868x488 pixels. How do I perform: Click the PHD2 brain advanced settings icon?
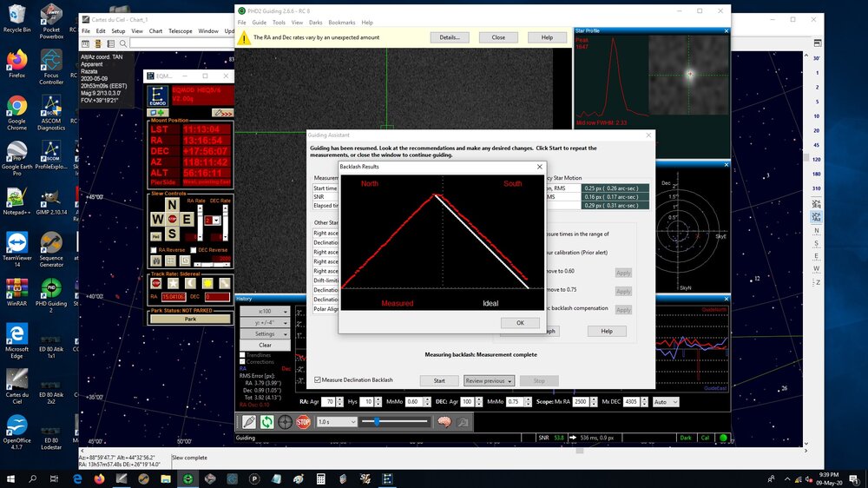[x=444, y=422]
